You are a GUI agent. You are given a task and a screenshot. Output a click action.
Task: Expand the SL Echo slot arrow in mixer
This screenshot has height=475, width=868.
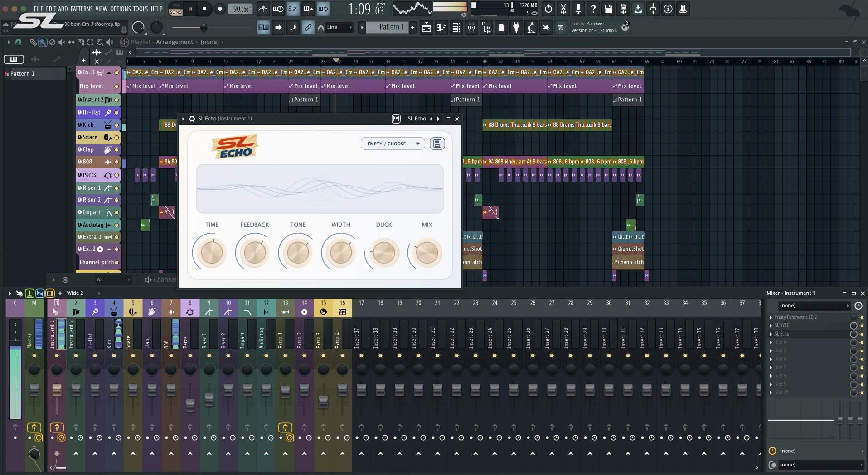click(771, 334)
